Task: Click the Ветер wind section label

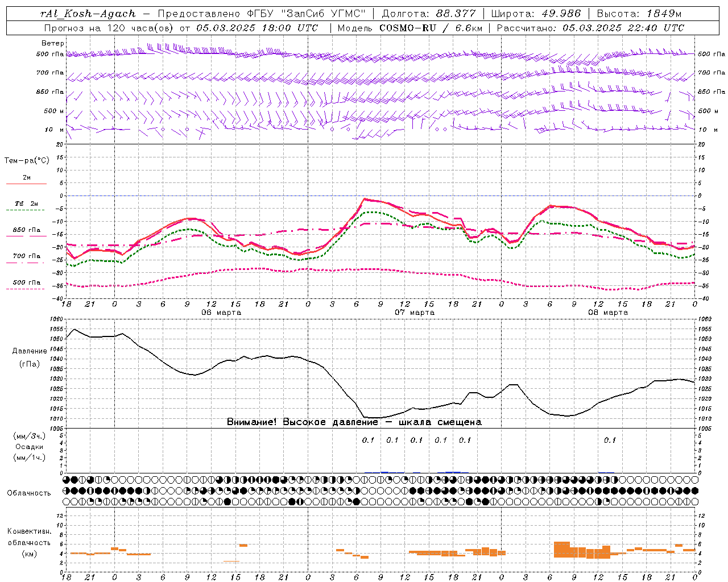Action: [x=53, y=43]
